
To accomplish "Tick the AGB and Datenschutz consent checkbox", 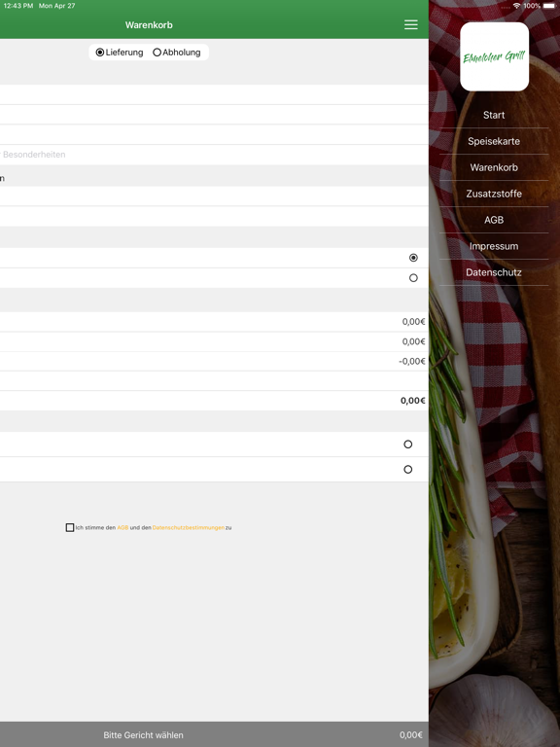I will point(70,527).
